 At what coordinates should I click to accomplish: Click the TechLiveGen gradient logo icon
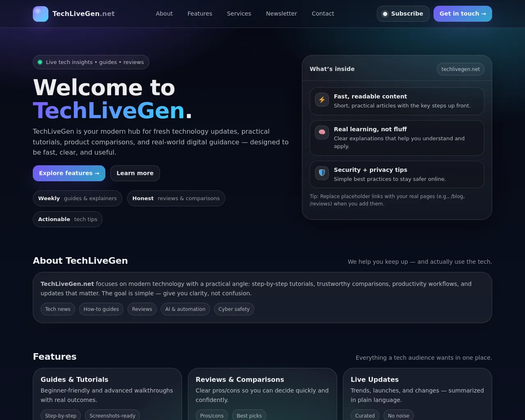[x=41, y=14]
